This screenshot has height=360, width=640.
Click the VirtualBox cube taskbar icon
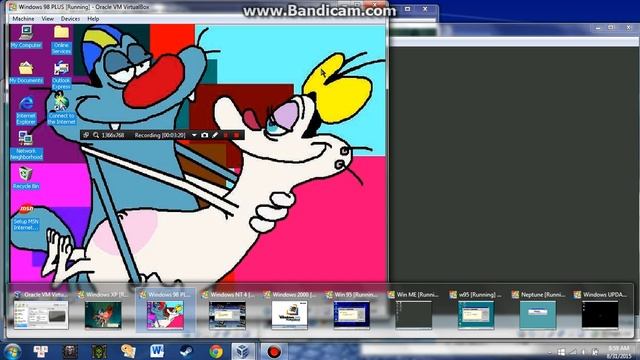tap(243, 351)
